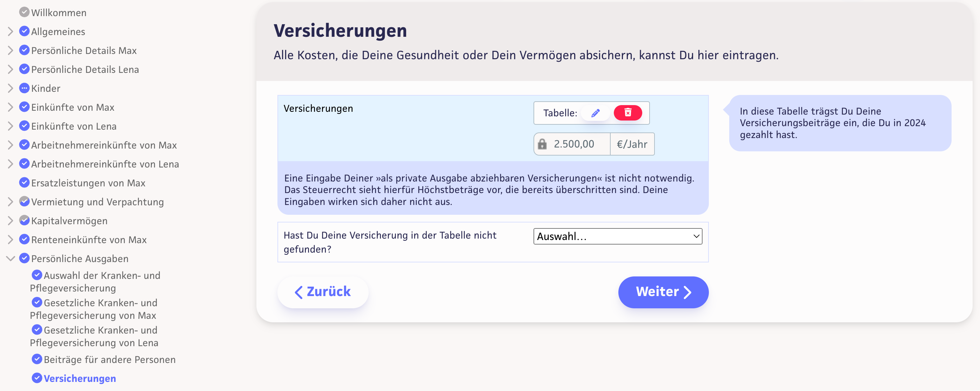980x391 pixels.
Task: Click the lock icon beside 2.500,00
Action: point(542,144)
